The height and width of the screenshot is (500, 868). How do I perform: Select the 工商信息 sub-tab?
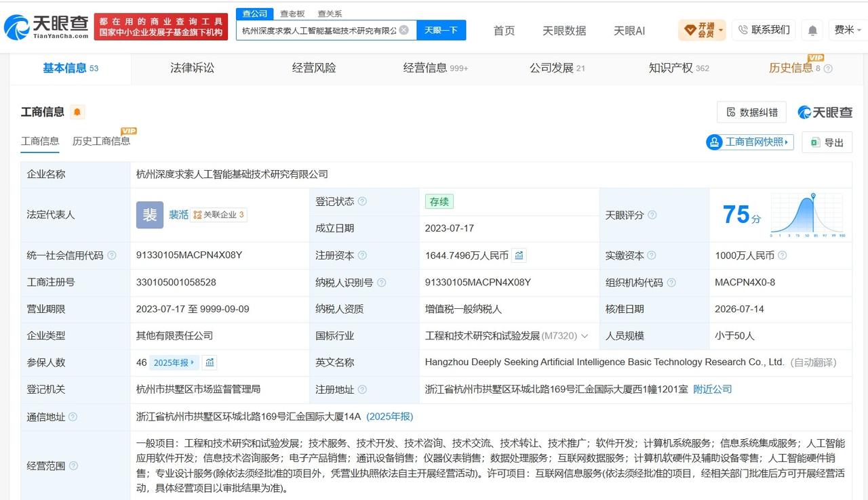pyautogui.click(x=40, y=141)
